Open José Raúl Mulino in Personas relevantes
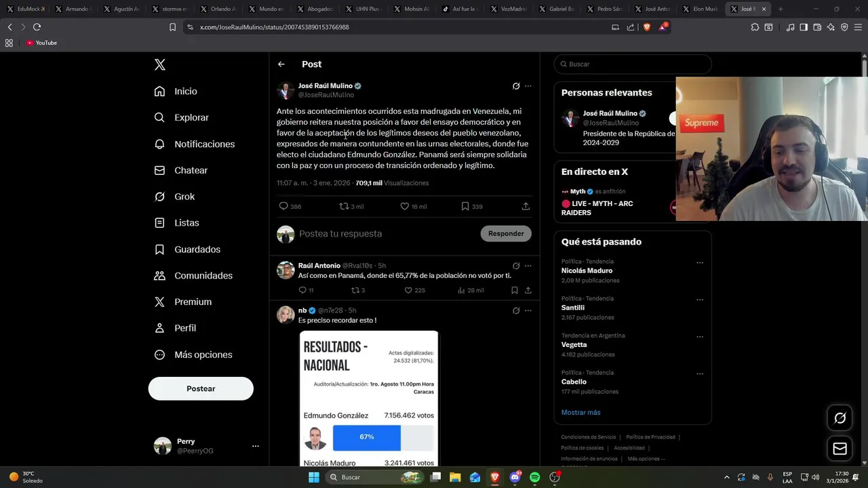The image size is (868, 488). [610, 113]
